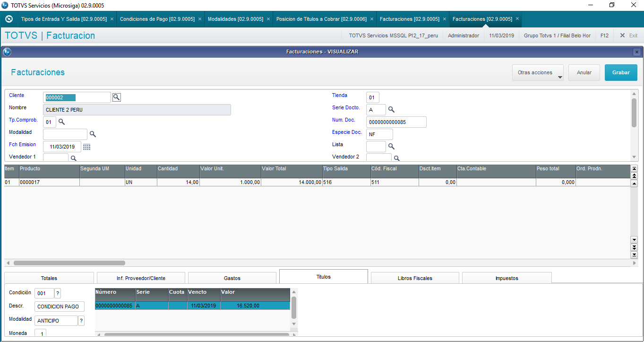
Task: Jump to first row in items grid
Action: (x=635, y=168)
